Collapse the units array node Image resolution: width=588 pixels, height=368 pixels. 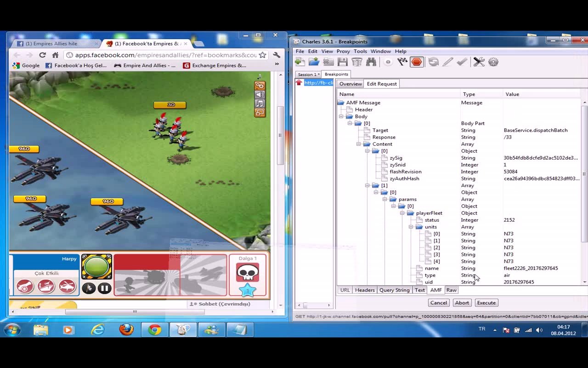(411, 227)
